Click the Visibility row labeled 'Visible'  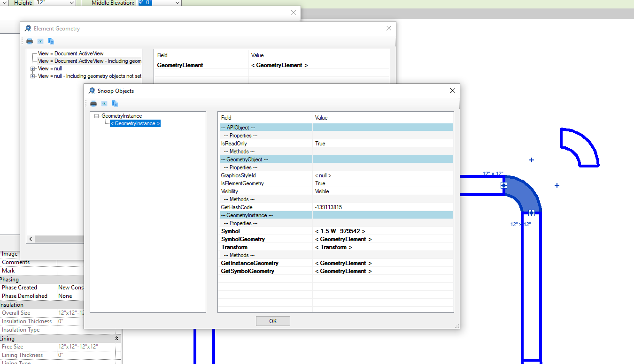click(x=336, y=191)
